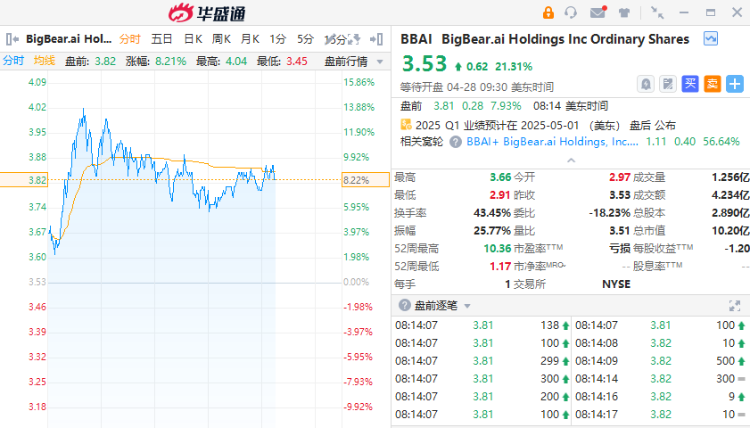Image resolution: width=750 pixels, height=428 pixels.
Task: Set a price alert bell icon
Action: (x=645, y=84)
